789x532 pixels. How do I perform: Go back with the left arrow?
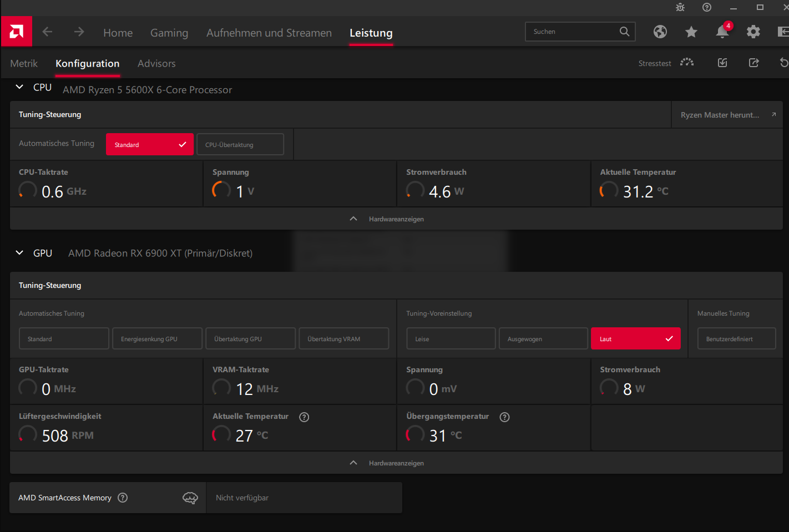tap(48, 32)
